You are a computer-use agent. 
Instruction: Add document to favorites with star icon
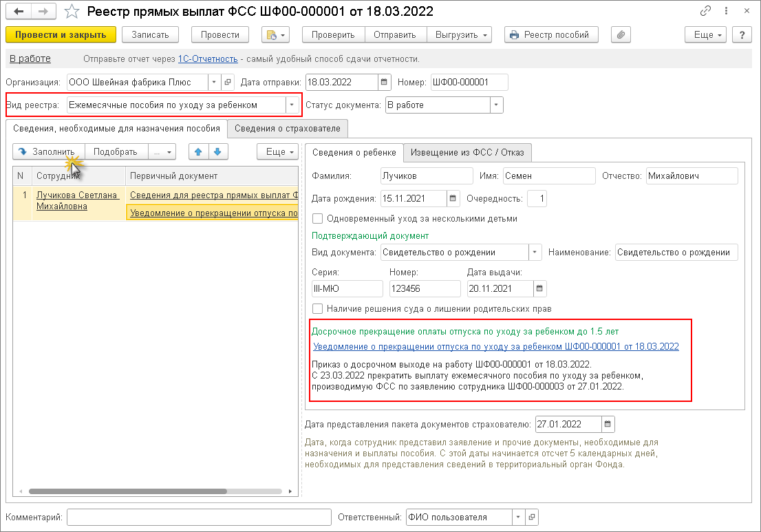click(x=72, y=12)
